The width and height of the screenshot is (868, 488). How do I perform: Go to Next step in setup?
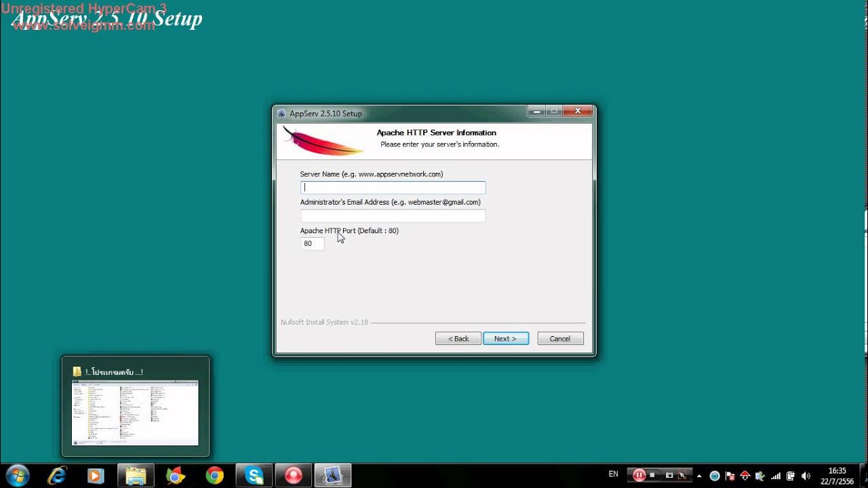(506, 338)
